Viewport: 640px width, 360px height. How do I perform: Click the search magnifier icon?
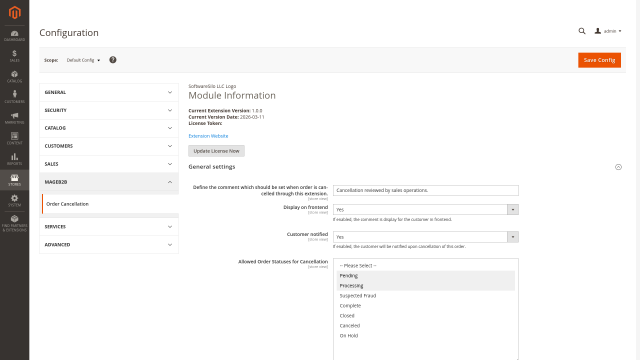(582, 31)
